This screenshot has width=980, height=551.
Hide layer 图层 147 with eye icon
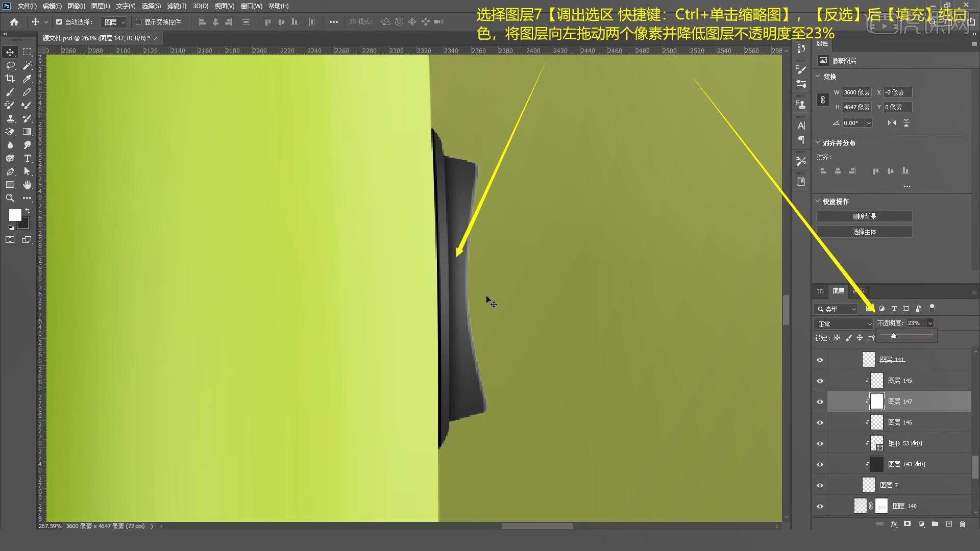[x=820, y=402]
